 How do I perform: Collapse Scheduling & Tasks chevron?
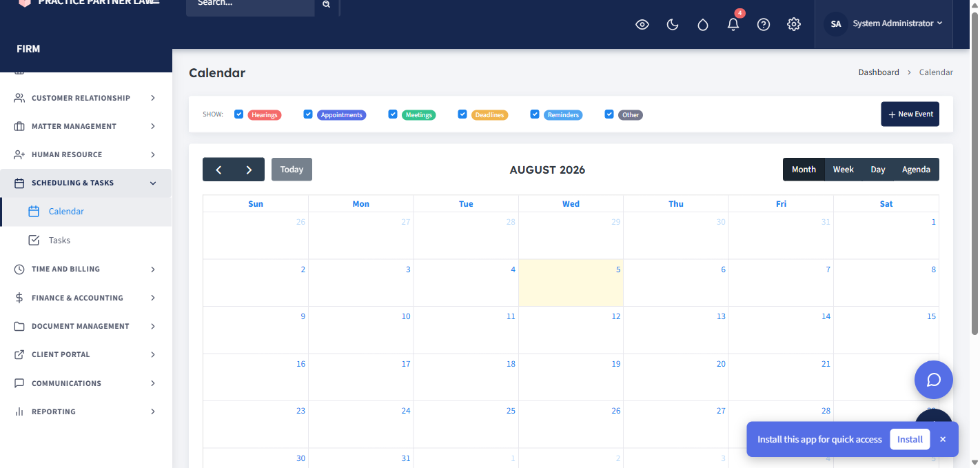point(153,183)
